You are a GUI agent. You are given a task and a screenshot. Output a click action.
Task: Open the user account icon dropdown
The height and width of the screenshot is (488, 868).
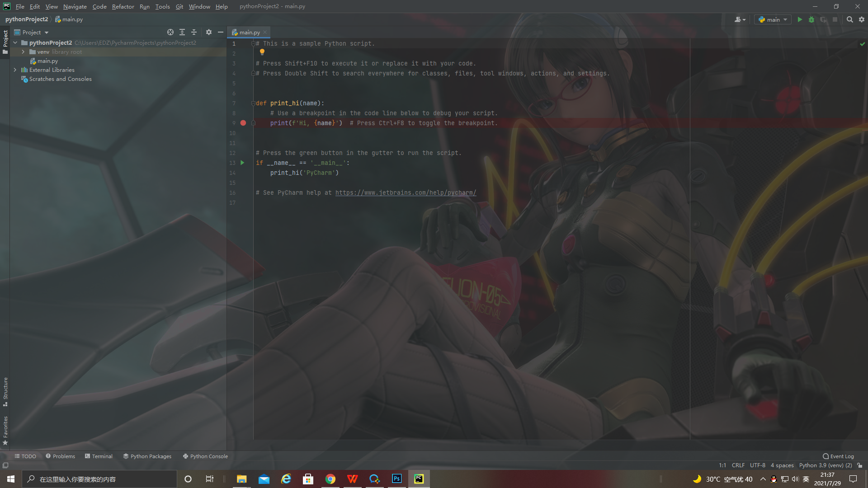point(740,19)
